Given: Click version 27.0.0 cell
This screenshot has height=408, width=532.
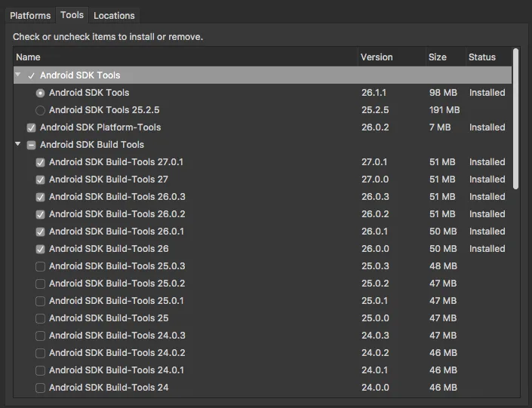Looking at the screenshot, I should click(x=375, y=179).
